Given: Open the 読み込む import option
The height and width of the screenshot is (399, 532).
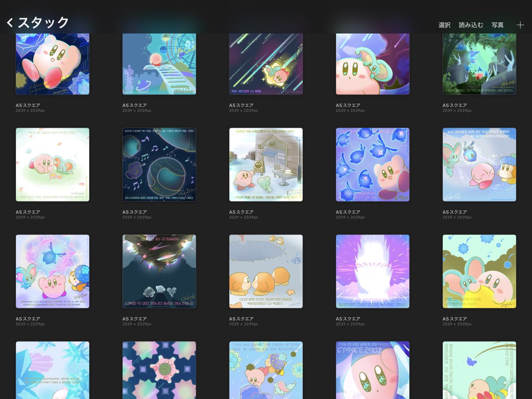Looking at the screenshot, I should pyautogui.click(x=471, y=25).
